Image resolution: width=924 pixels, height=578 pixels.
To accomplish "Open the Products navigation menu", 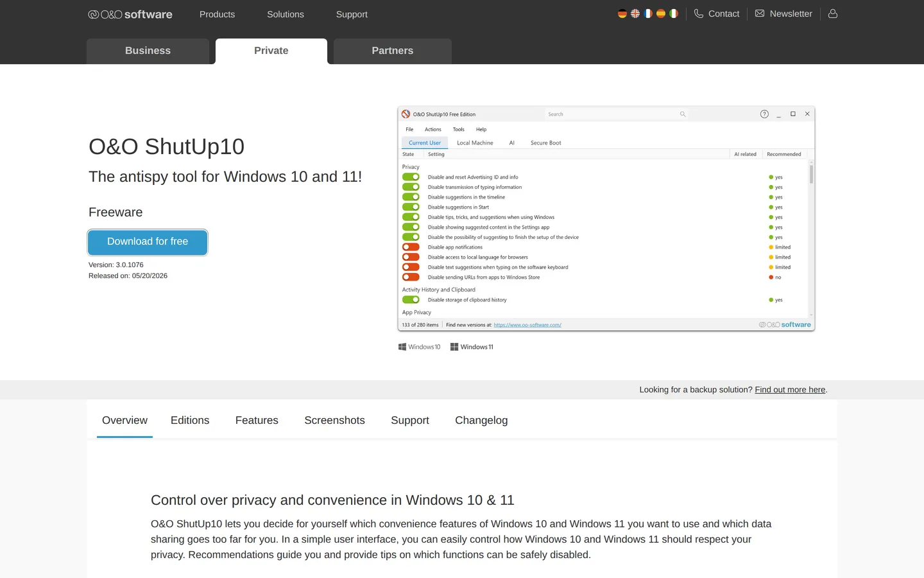I will pyautogui.click(x=217, y=14).
